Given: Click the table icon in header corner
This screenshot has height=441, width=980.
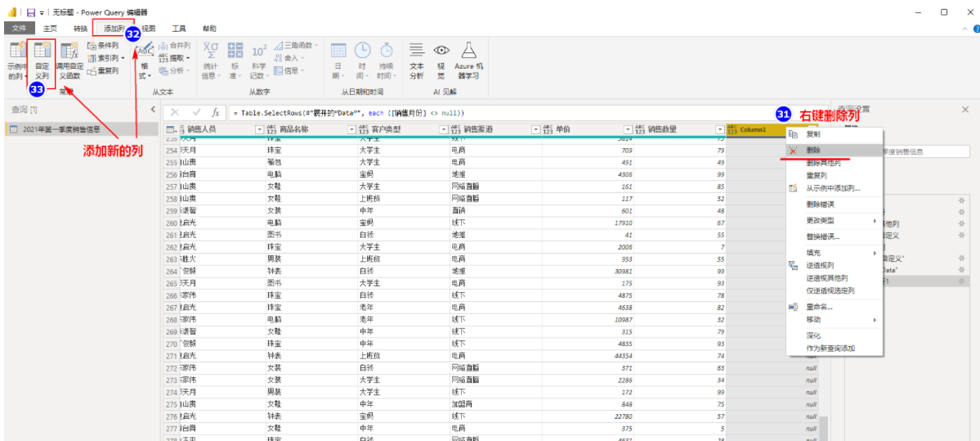Looking at the screenshot, I should [169, 129].
